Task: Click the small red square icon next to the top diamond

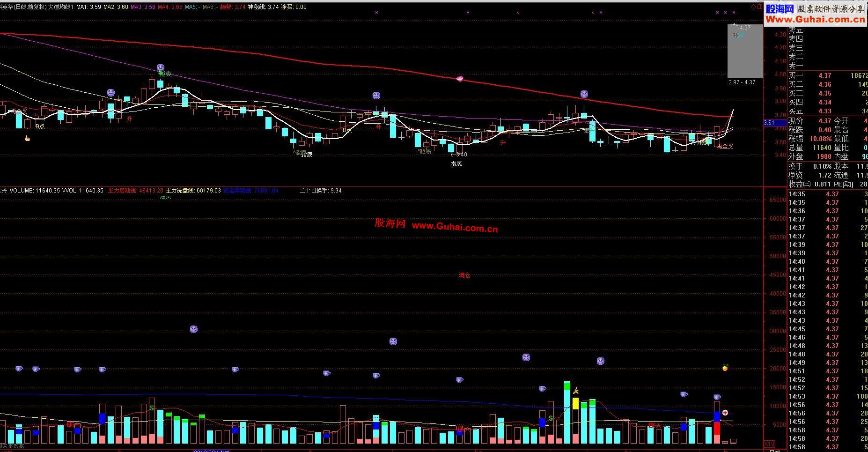Action: click(x=759, y=7)
